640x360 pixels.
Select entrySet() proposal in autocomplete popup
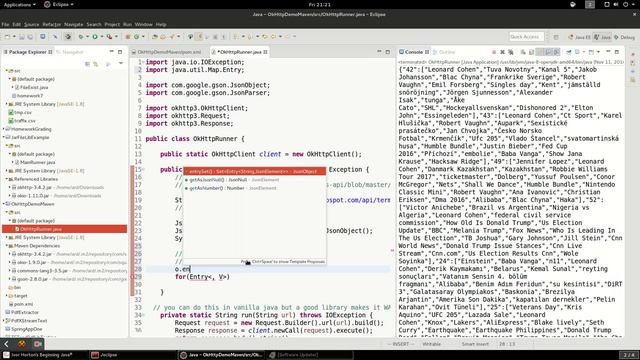click(x=255, y=171)
